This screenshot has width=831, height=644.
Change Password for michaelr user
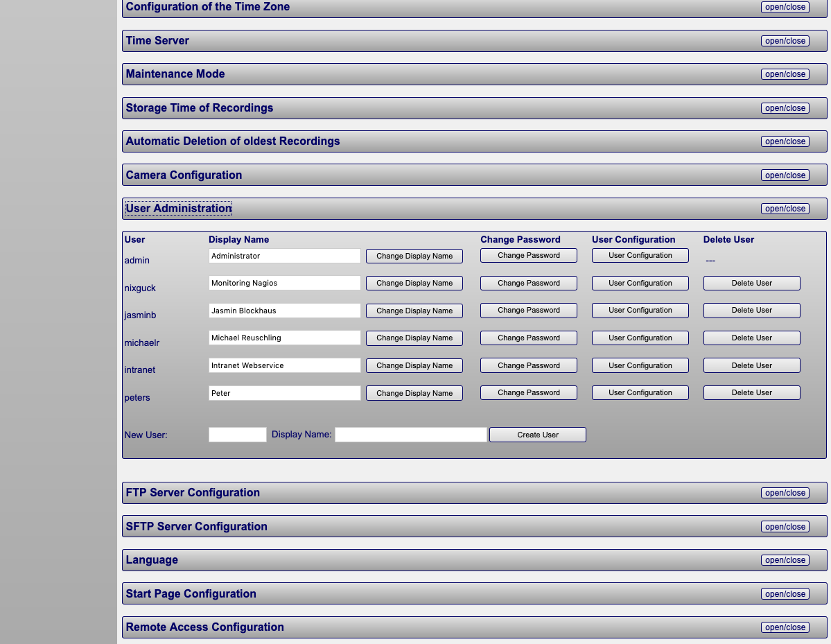(528, 338)
